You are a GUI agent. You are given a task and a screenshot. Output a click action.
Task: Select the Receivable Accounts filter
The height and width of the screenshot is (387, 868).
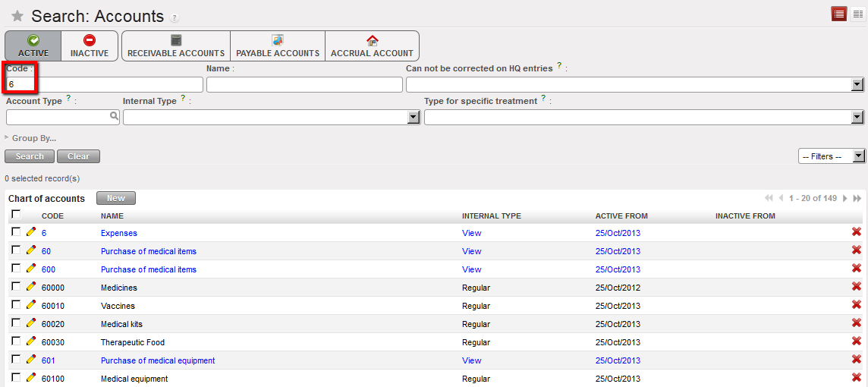tap(176, 46)
